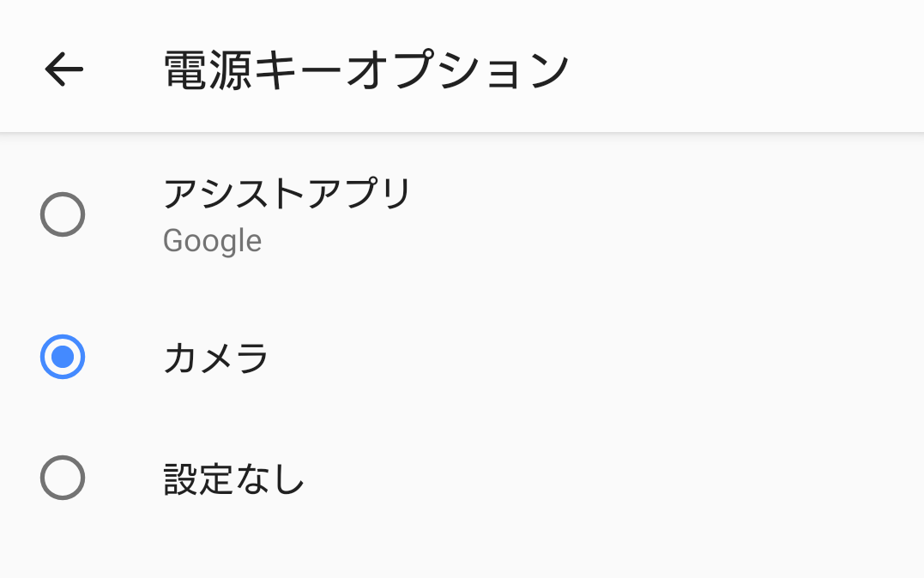Click the blue dot inside カメラ radio
The image size is (924, 578).
click(x=63, y=357)
